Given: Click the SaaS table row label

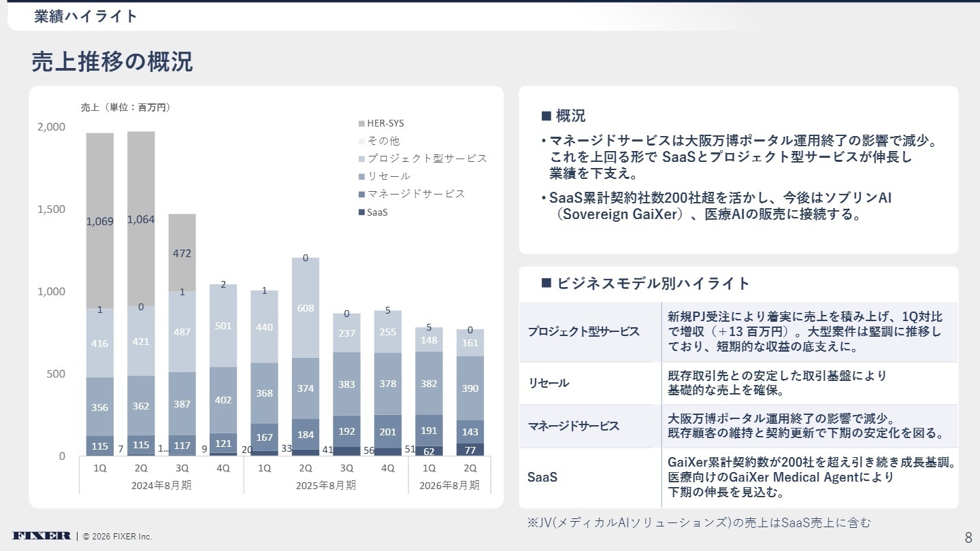Looking at the screenshot, I should click(542, 478).
